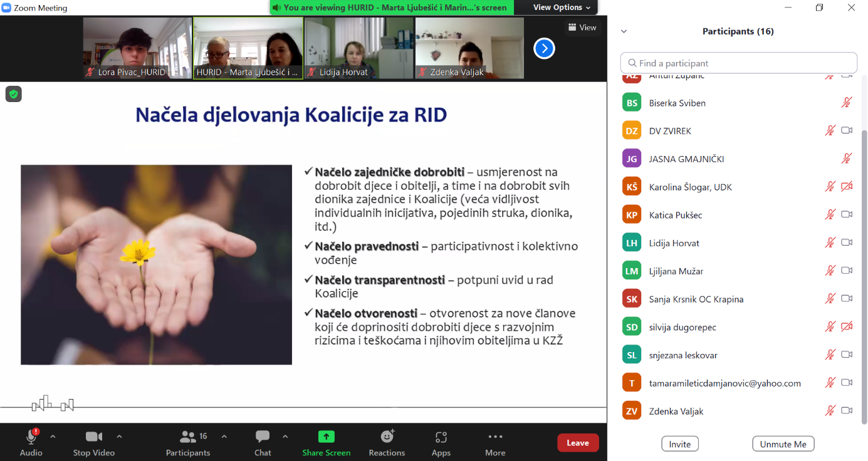Open the View Options dropdown
868x461 pixels.
pos(562,8)
